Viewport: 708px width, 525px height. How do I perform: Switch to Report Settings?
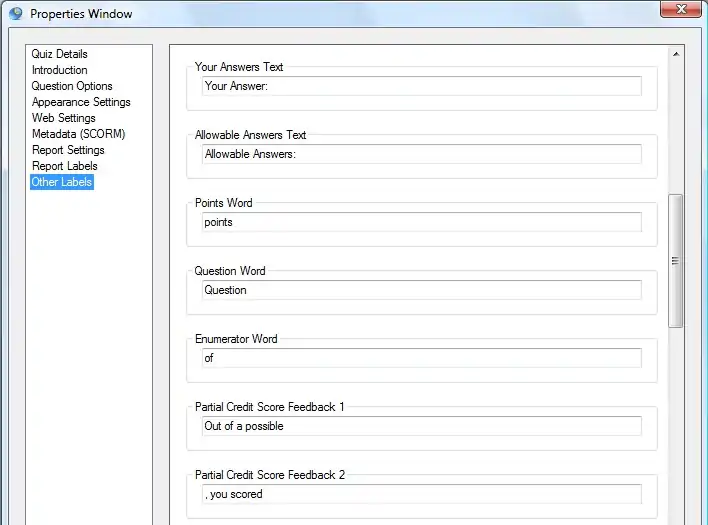[68, 150]
